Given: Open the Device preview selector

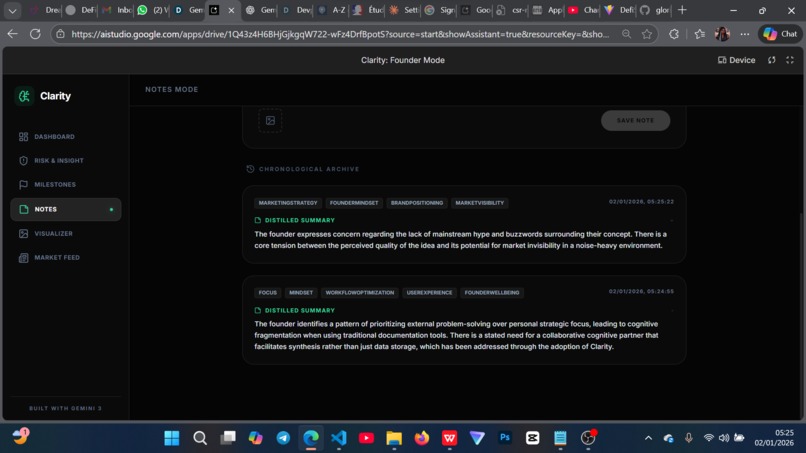Looking at the screenshot, I should (736, 60).
